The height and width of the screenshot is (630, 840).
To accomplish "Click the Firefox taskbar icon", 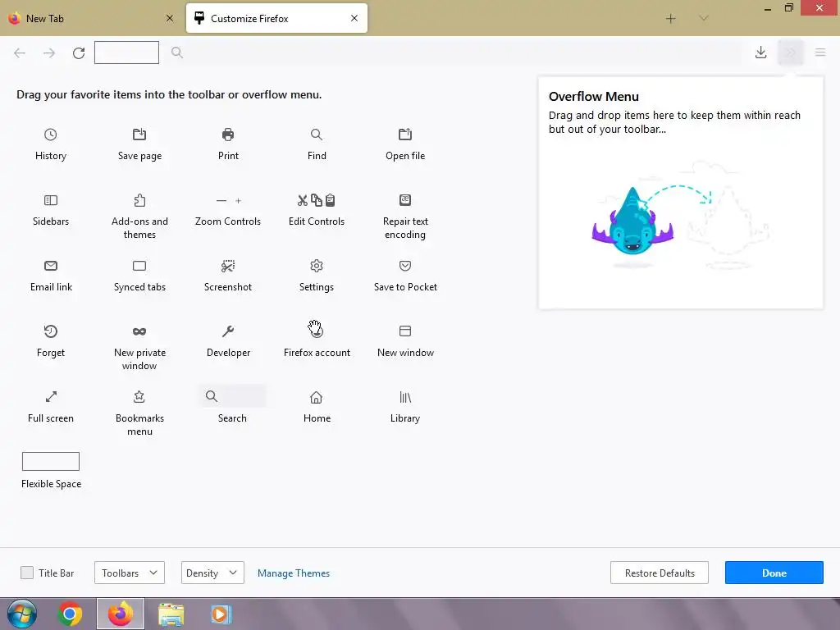I will 121,614.
